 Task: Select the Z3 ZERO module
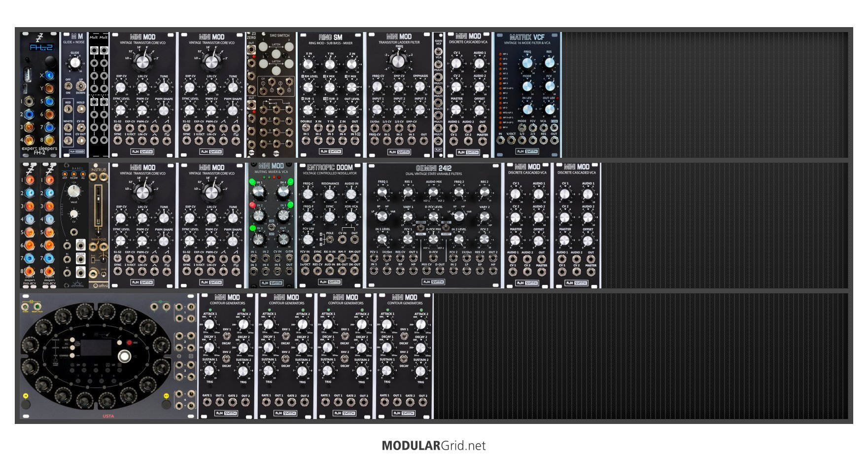tap(251, 95)
